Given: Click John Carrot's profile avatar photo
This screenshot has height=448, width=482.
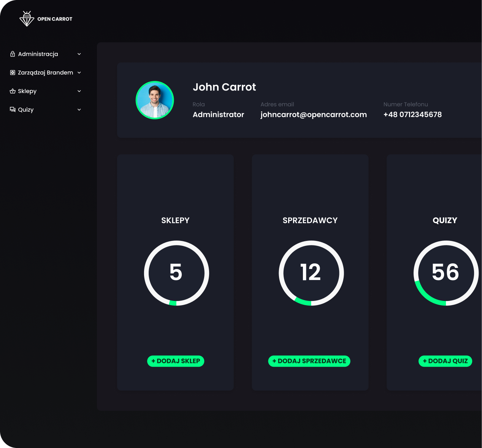Looking at the screenshot, I should (x=155, y=100).
